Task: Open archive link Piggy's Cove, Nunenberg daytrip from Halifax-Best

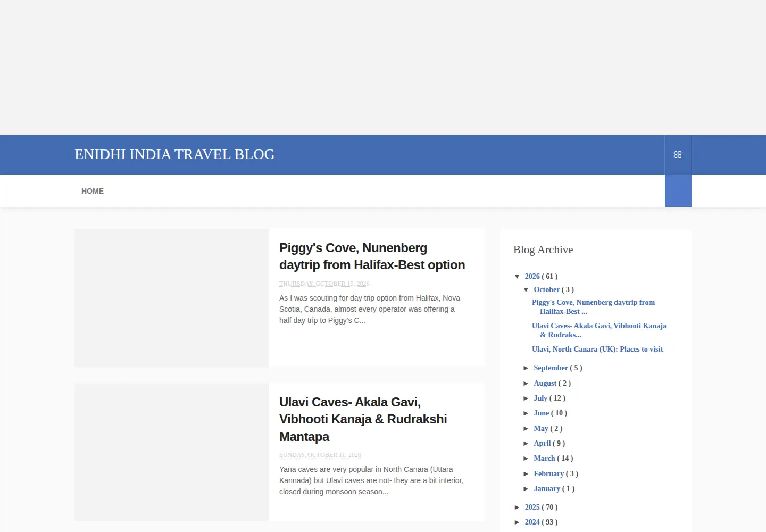Action: pos(593,307)
